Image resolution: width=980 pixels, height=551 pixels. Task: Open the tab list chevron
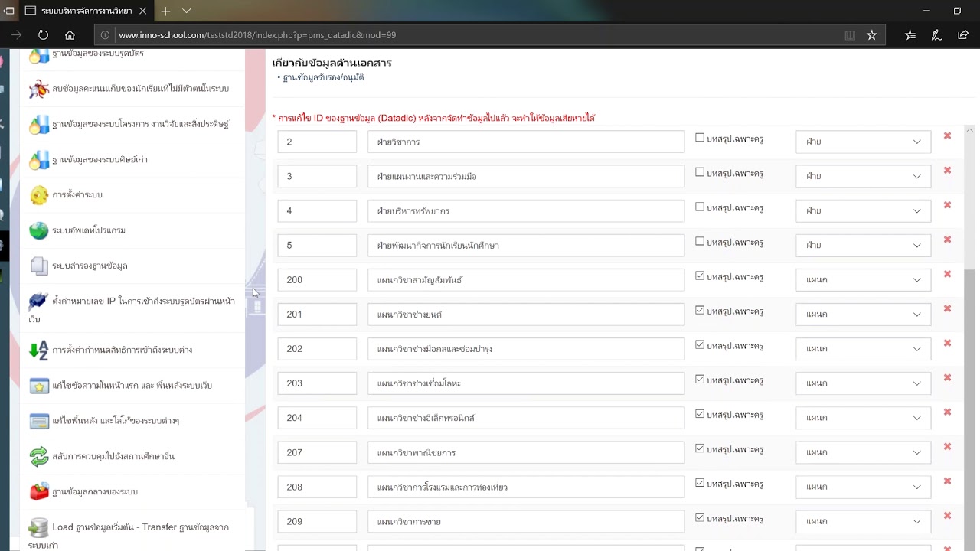pyautogui.click(x=186, y=11)
